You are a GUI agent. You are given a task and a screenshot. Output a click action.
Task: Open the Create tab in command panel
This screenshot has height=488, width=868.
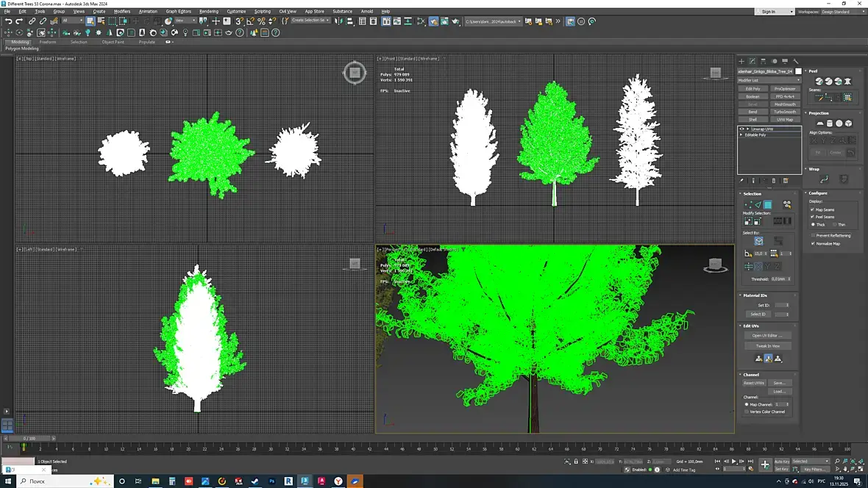(x=741, y=61)
